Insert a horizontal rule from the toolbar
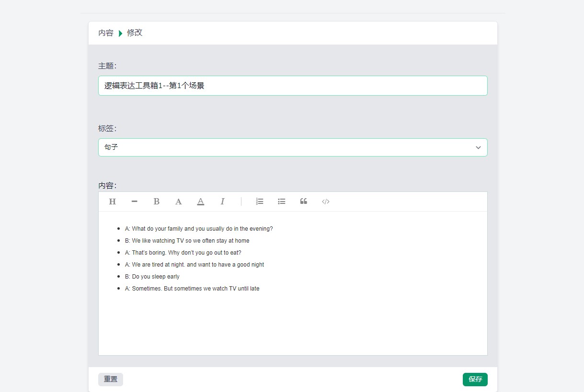This screenshot has height=392, width=584. tap(135, 202)
